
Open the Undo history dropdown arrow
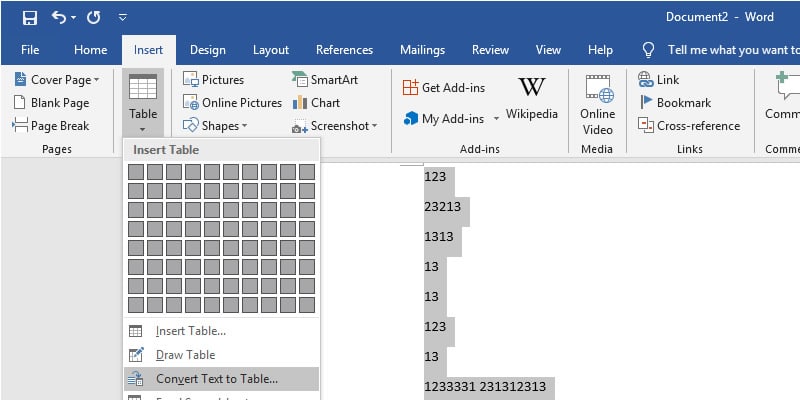pos(73,18)
